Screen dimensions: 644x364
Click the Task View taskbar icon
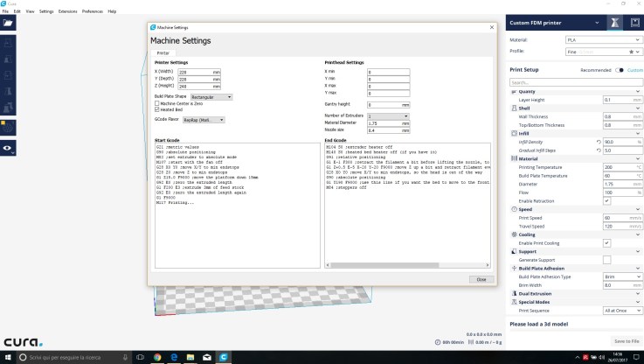pos(140,357)
